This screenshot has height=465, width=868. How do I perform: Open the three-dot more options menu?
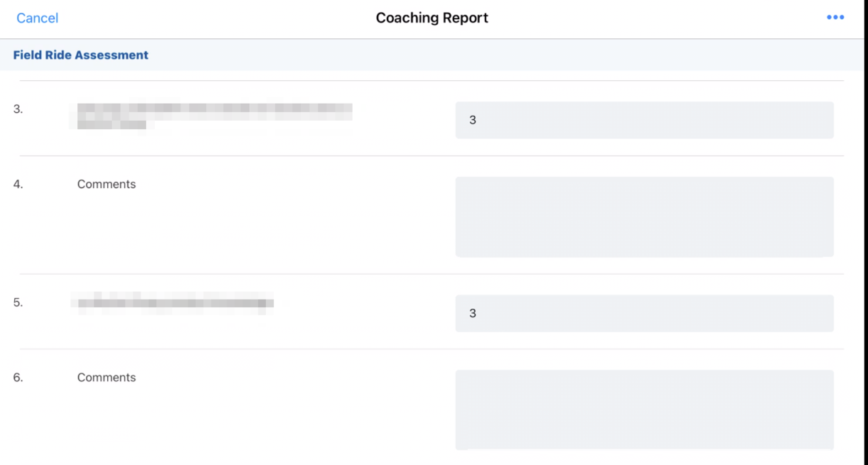point(835,17)
